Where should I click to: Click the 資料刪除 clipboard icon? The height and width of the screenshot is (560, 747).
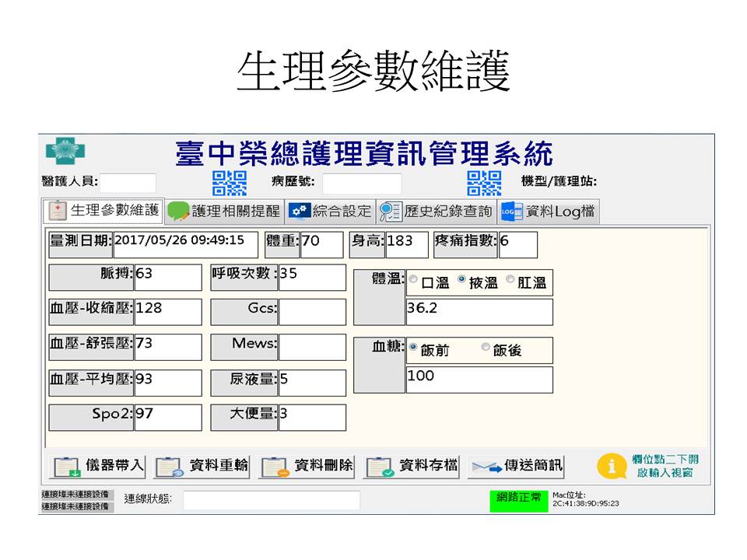275,467
